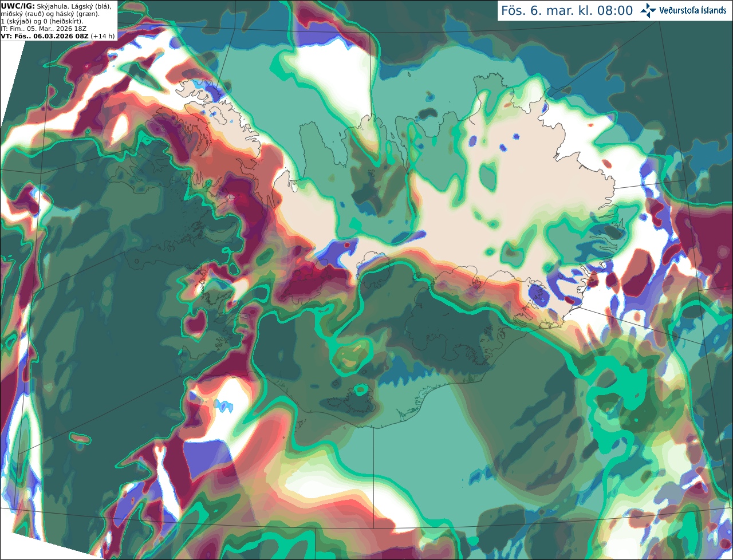Screen dimensions: 733x560
Task: Click the Veðurstofa Íslands logo icon
Action: point(648,10)
